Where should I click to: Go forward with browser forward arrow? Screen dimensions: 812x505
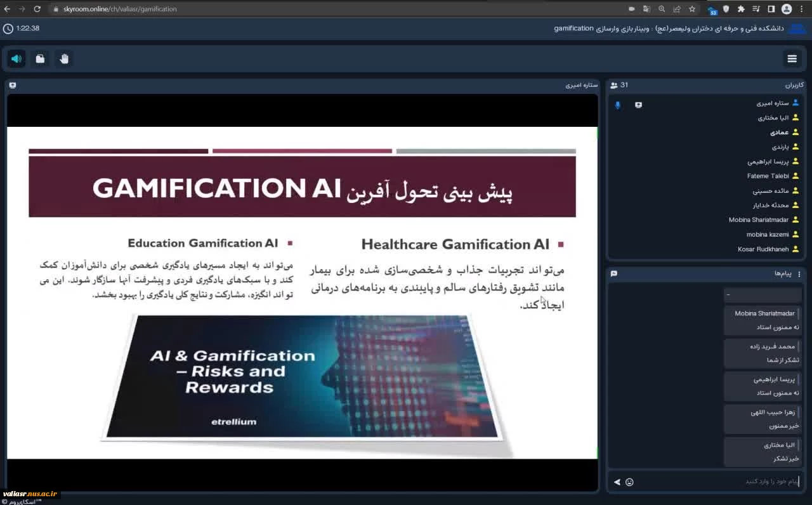coord(23,9)
